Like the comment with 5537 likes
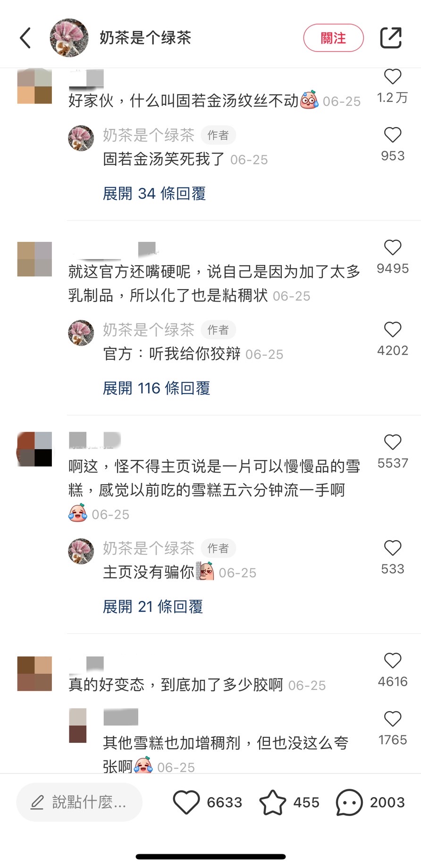This screenshot has width=421, height=868. [x=393, y=442]
